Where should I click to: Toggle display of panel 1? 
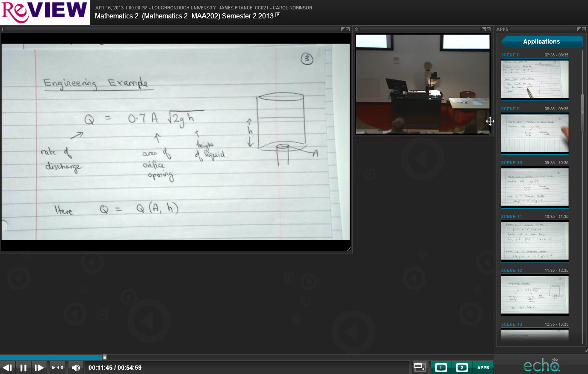coord(441,368)
